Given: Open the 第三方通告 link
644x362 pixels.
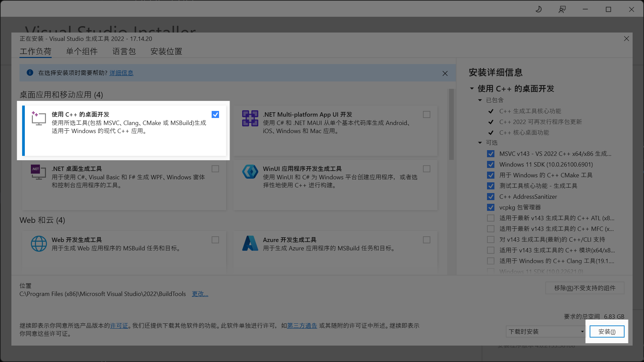Looking at the screenshot, I should point(302,326).
